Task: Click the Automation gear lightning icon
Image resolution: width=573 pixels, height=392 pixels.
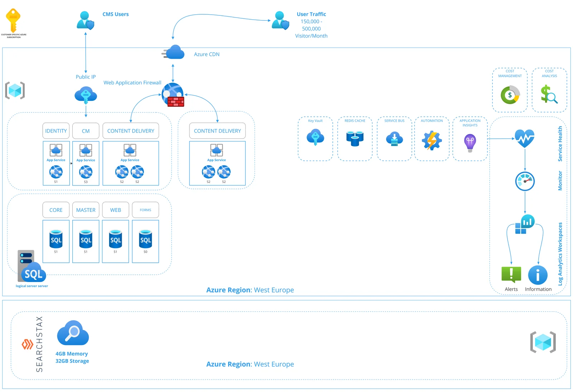Action: (x=432, y=140)
